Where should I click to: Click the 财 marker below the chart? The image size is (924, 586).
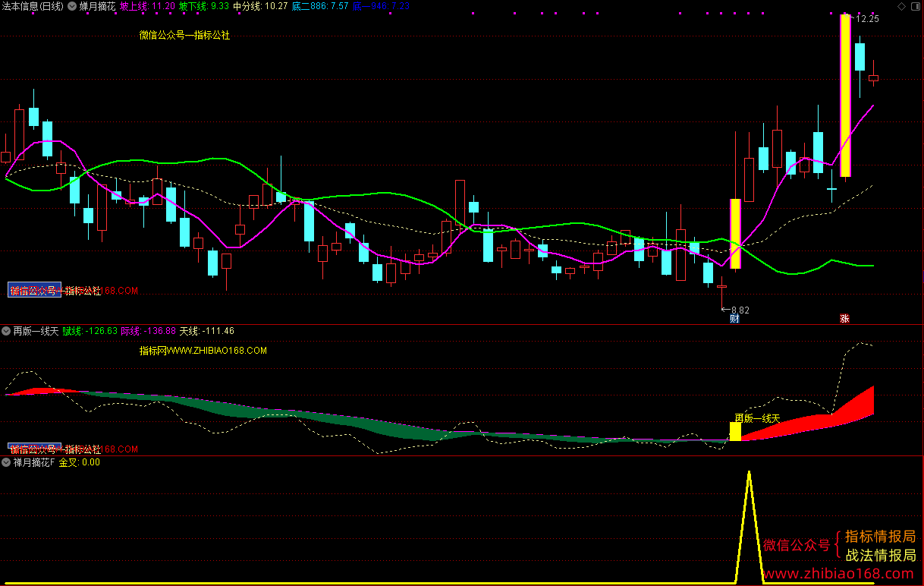[734, 319]
